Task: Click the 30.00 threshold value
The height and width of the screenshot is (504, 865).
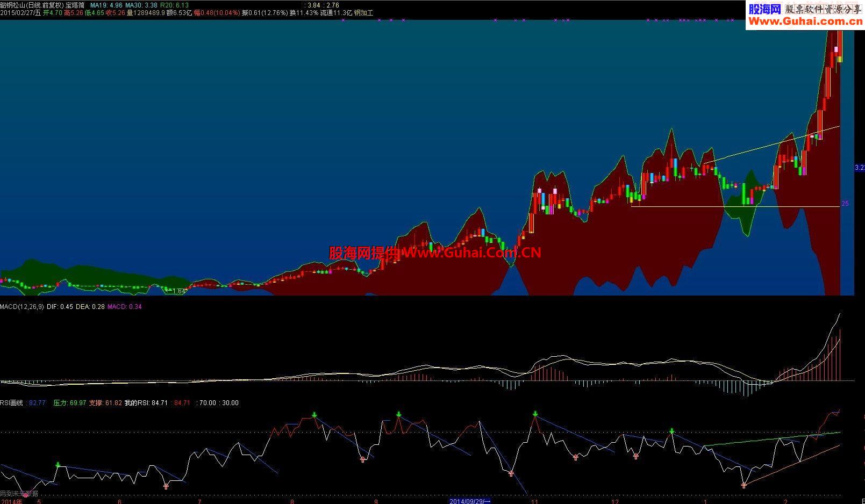Action: [x=230, y=403]
